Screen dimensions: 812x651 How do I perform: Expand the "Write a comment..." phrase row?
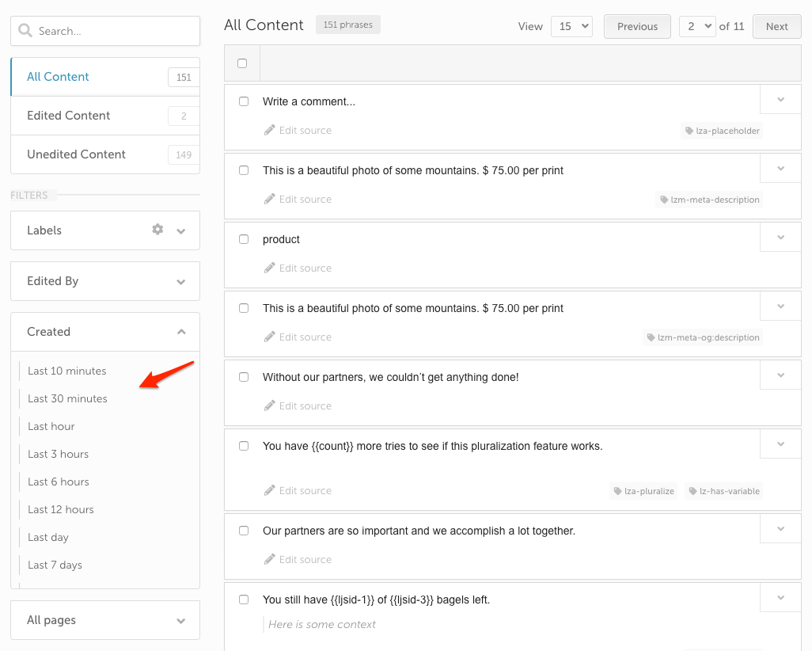click(x=780, y=100)
